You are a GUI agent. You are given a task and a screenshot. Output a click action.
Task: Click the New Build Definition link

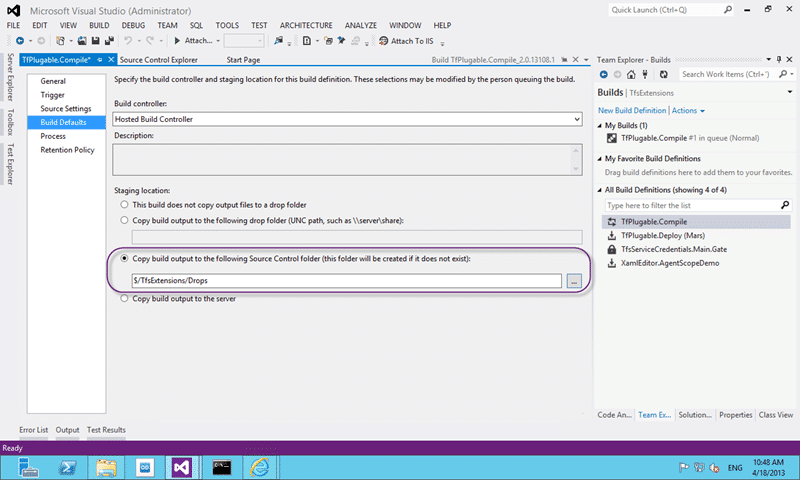click(x=632, y=111)
